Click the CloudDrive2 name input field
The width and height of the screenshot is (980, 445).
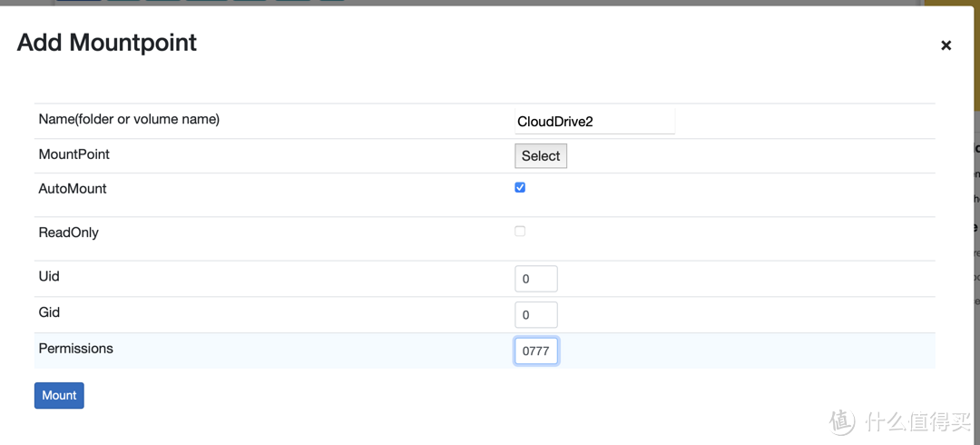pos(594,122)
